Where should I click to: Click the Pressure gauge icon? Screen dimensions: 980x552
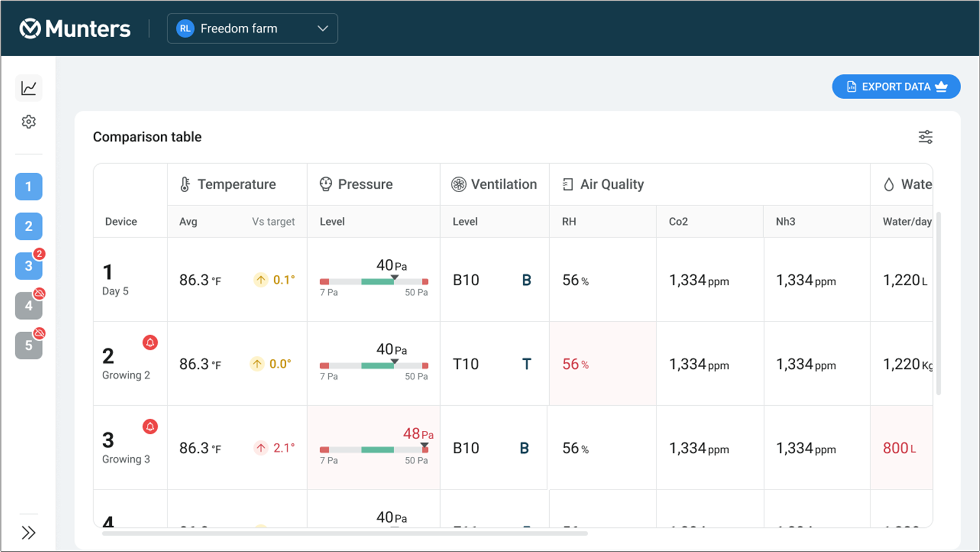click(326, 184)
